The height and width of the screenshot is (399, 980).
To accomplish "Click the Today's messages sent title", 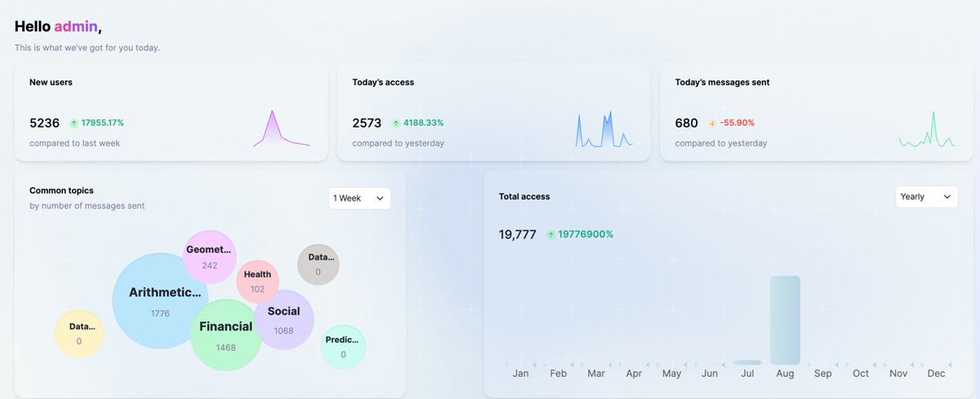I will tap(722, 83).
